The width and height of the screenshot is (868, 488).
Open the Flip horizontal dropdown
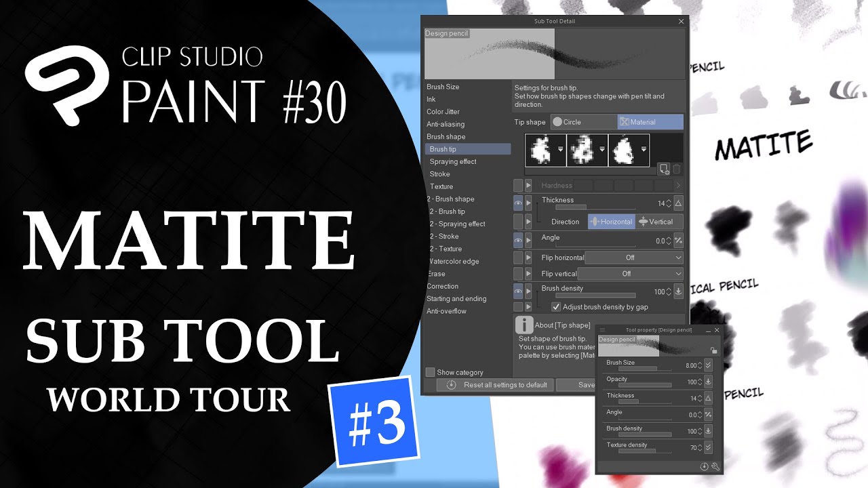tap(634, 258)
